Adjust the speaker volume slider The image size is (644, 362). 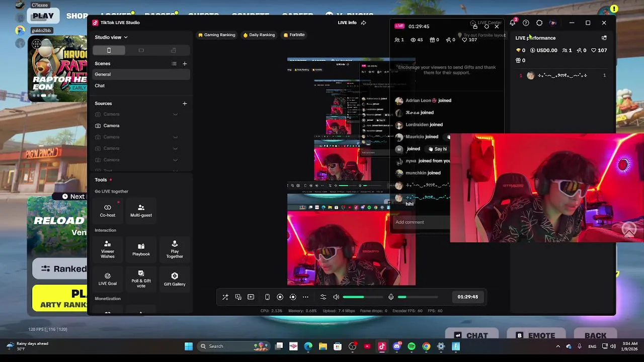pyautogui.click(x=362, y=297)
